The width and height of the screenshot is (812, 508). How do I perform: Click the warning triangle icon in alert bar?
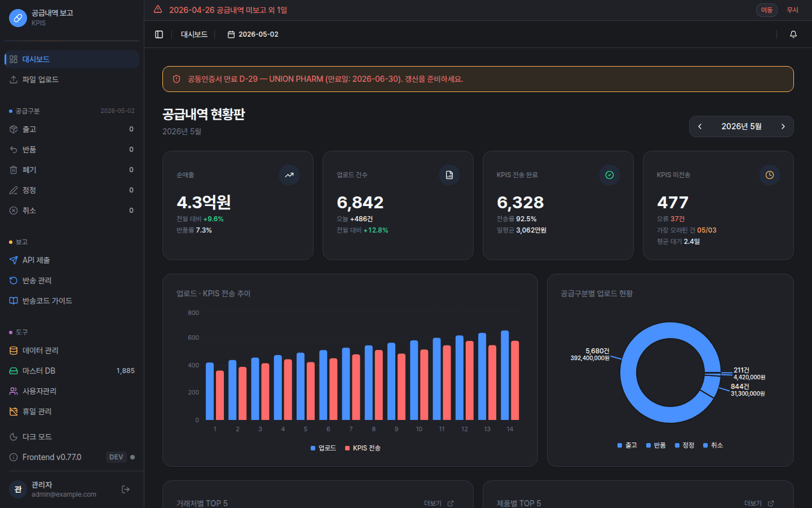tap(158, 10)
